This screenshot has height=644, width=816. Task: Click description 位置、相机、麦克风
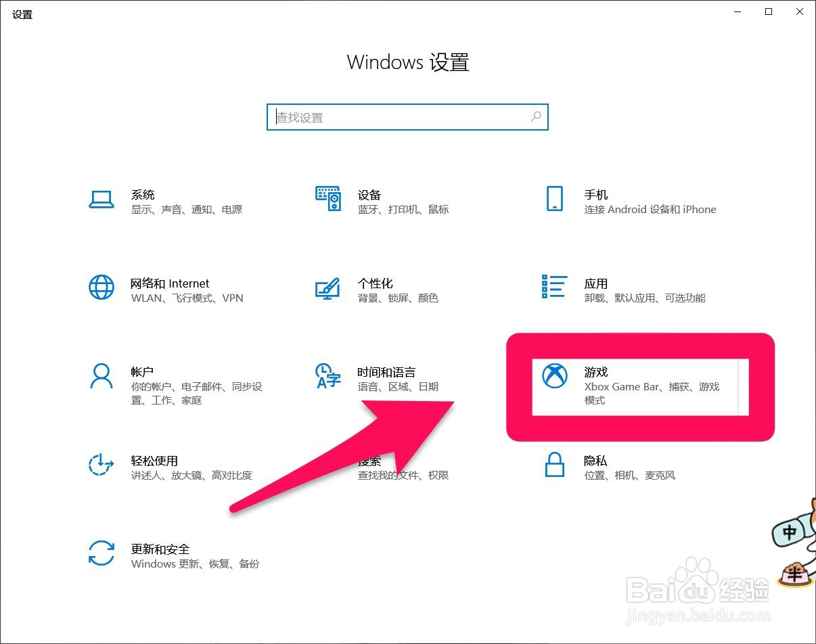[x=630, y=476]
